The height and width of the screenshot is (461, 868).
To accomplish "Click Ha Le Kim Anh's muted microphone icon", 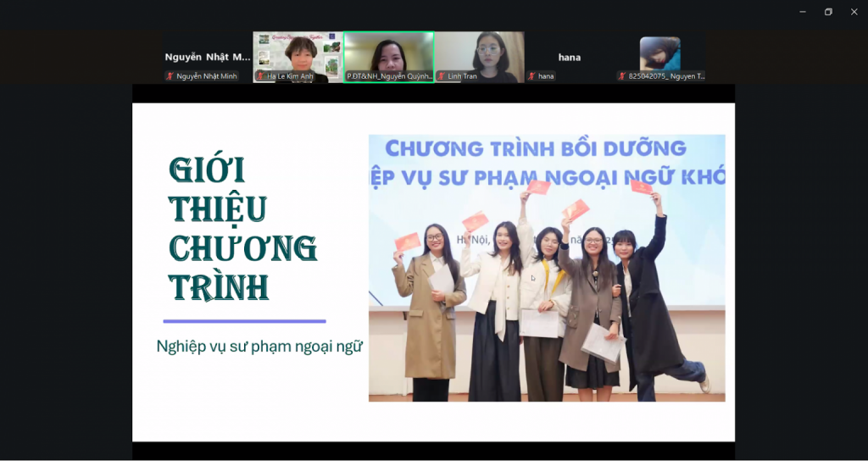I will tap(261, 76).
